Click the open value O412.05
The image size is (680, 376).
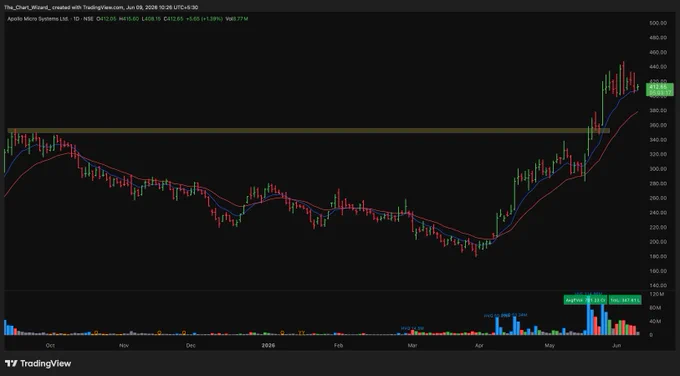(106, 19)
